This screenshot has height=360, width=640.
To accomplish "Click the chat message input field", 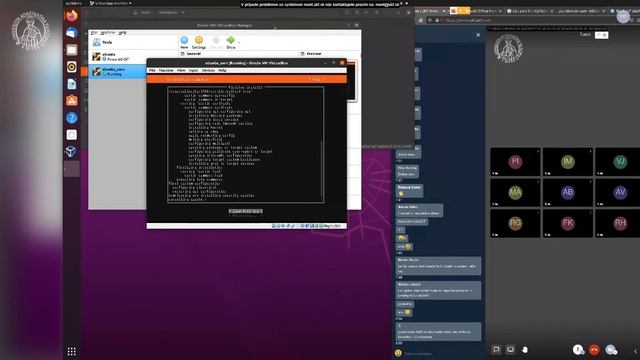I will pos(442,353).
